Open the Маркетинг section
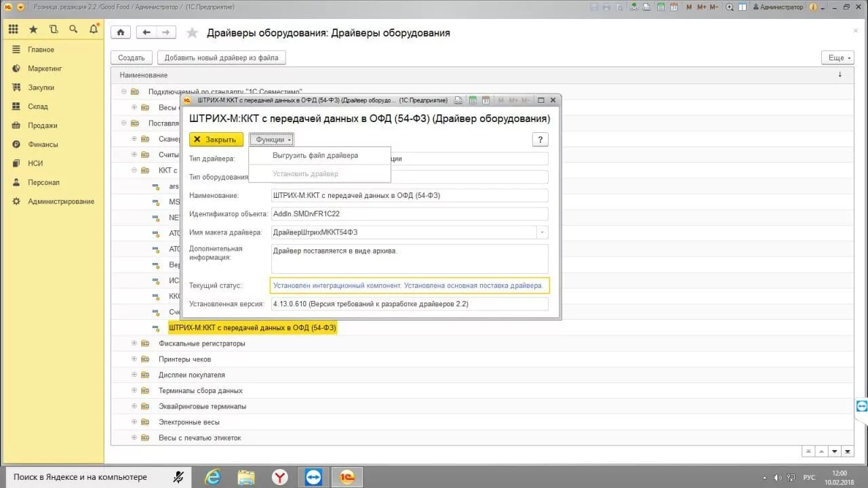 pyautogui.click(x=45, y=68)
